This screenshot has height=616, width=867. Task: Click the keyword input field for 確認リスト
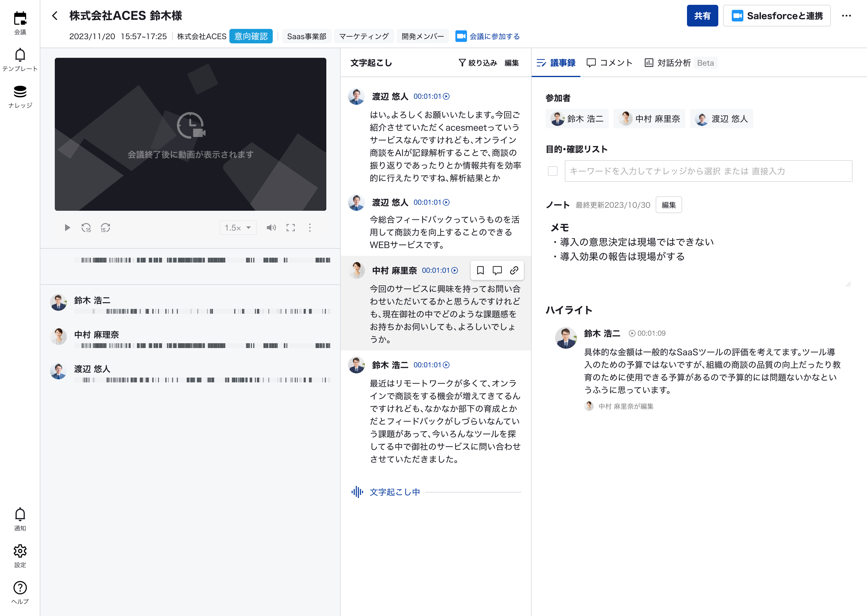pos(708,171)
